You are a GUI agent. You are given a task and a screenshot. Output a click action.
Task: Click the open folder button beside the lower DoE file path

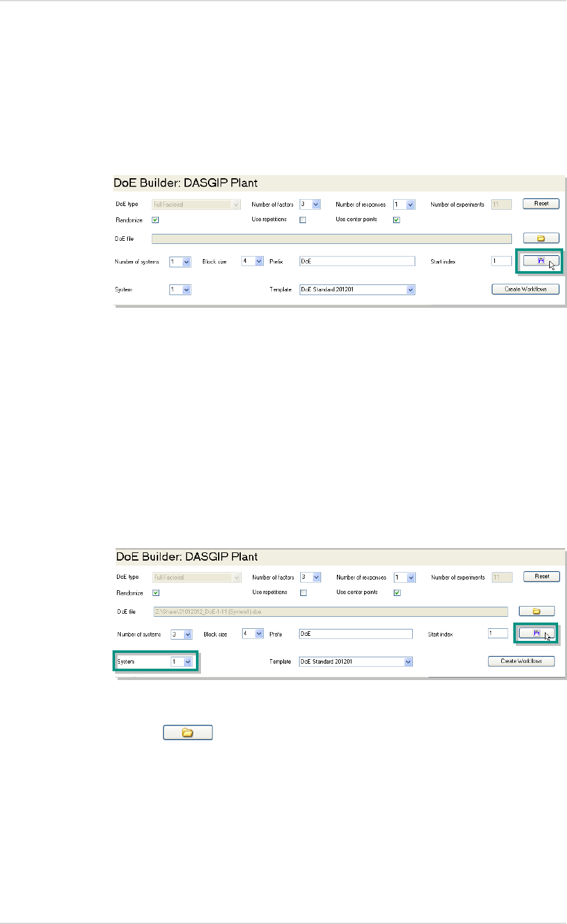[537, 611]
